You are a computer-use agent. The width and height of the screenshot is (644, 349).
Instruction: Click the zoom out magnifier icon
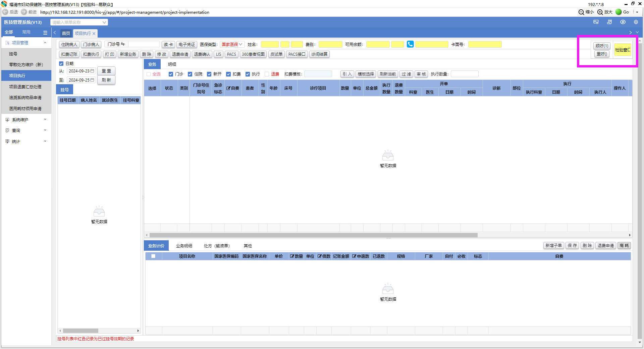[x=581, y=12]
